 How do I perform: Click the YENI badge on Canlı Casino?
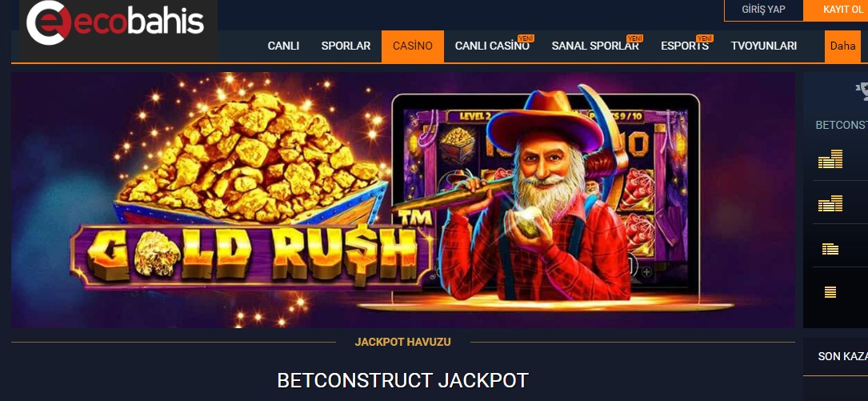pos(526,38)
